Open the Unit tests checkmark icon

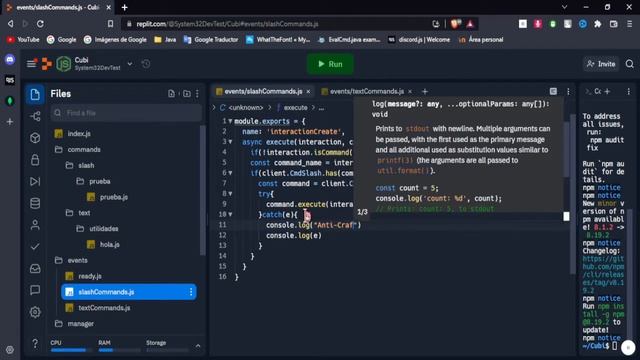pyautogui.click(x=35, y=247)
